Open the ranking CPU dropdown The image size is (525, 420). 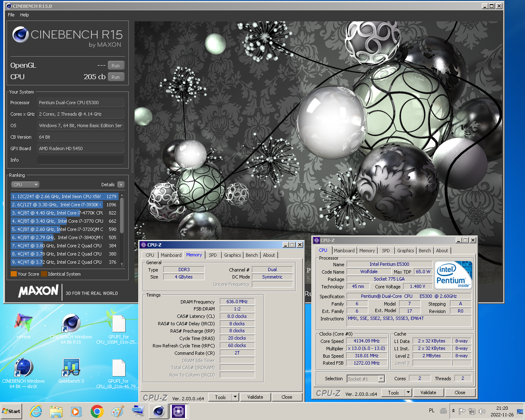coord(25,185)
